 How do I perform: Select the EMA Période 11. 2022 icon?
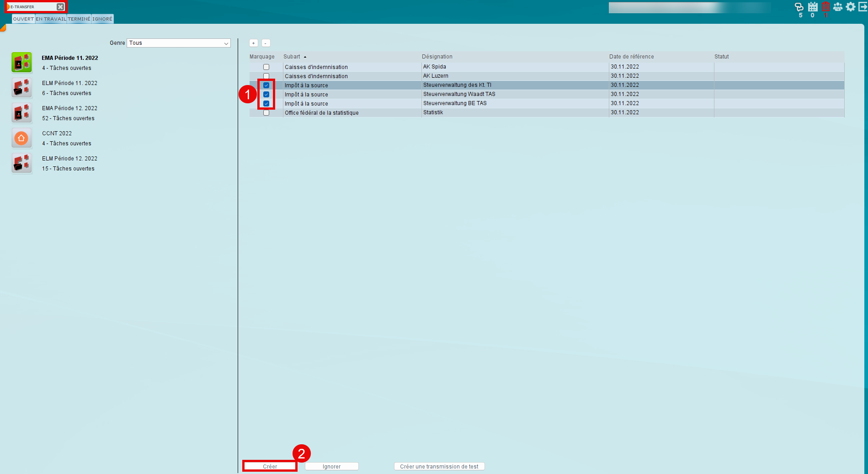(x=21, y=63)
